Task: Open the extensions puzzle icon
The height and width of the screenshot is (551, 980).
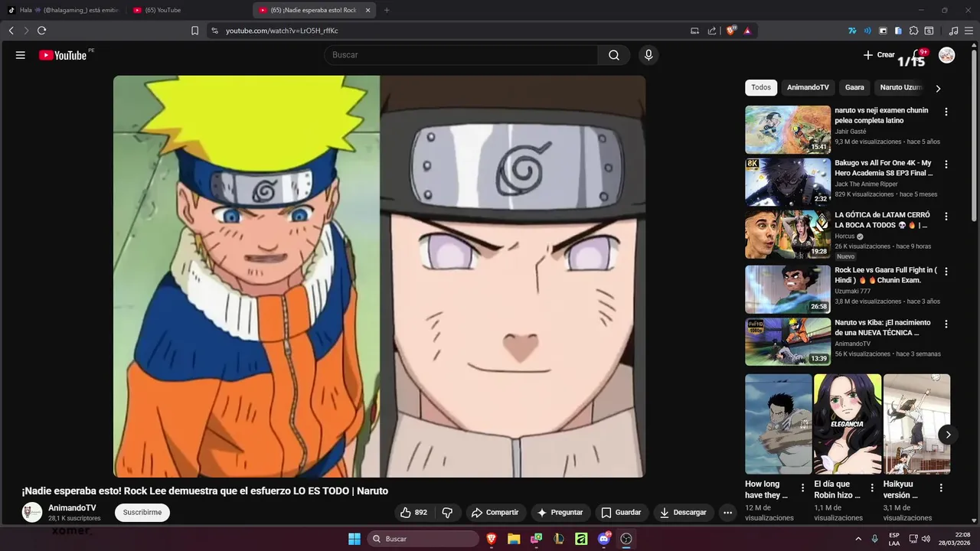Action: [x=913, y=31]
